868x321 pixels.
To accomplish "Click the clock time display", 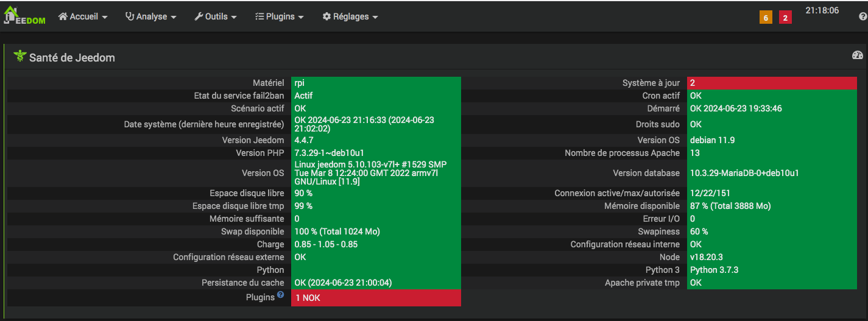I will pos(822,11).
